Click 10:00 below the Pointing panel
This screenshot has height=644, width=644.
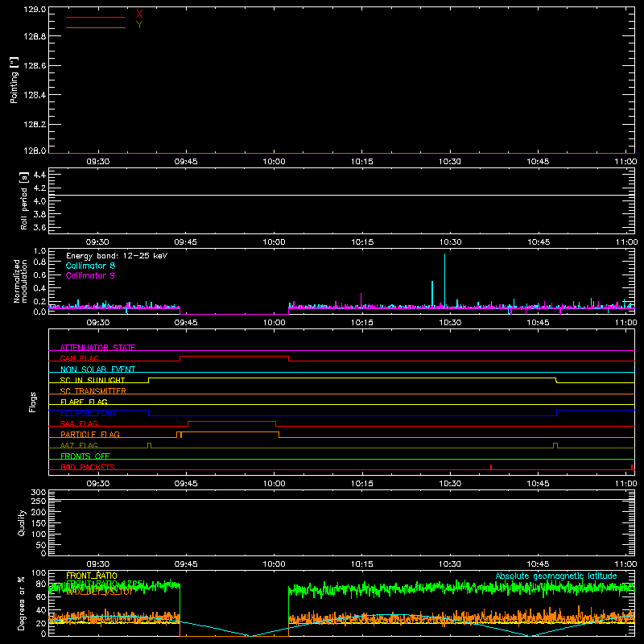pyautogui.click(x=274, y=162)
